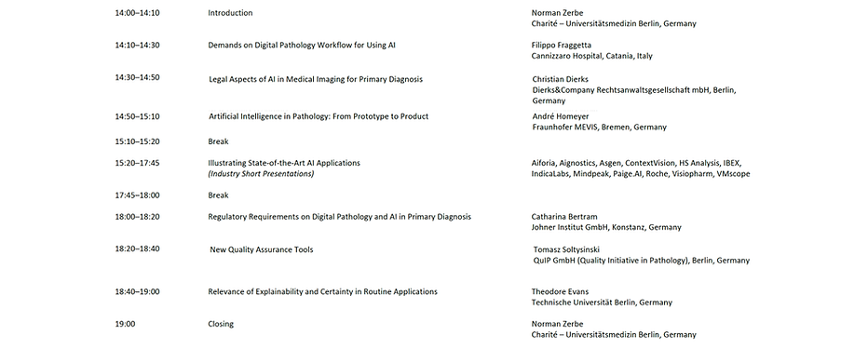Click the Charité affiliation in the Introduction row
Screen dimensions: 868x349
click(x=614, y=24)
